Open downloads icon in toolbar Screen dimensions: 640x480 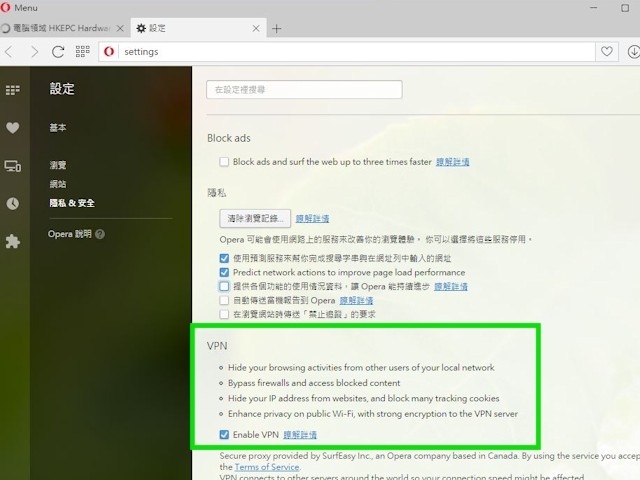(x=633, y=52)
